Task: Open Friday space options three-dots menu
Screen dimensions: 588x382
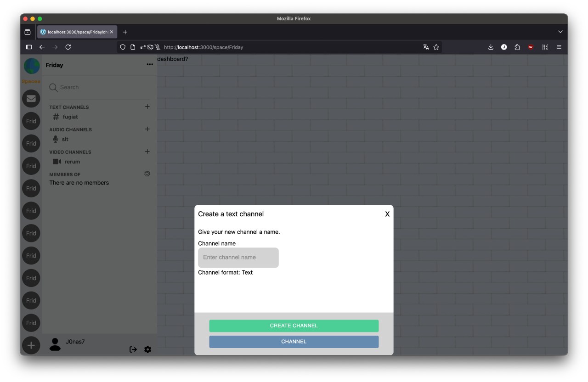Action: coord(150,65)
